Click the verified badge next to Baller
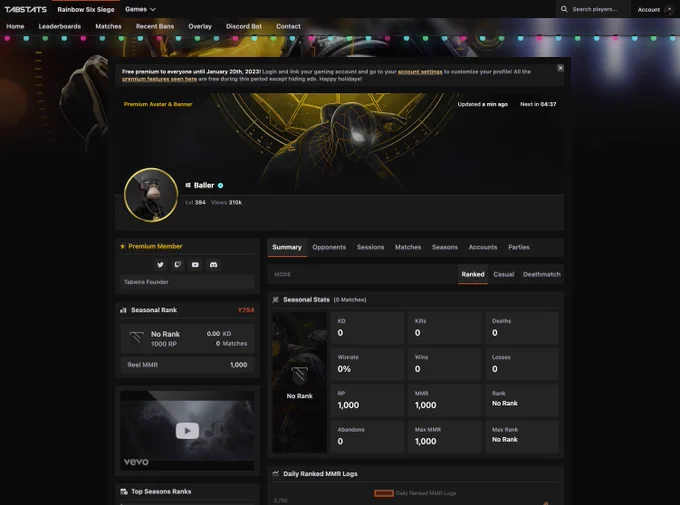 click(x=220, y=186)
